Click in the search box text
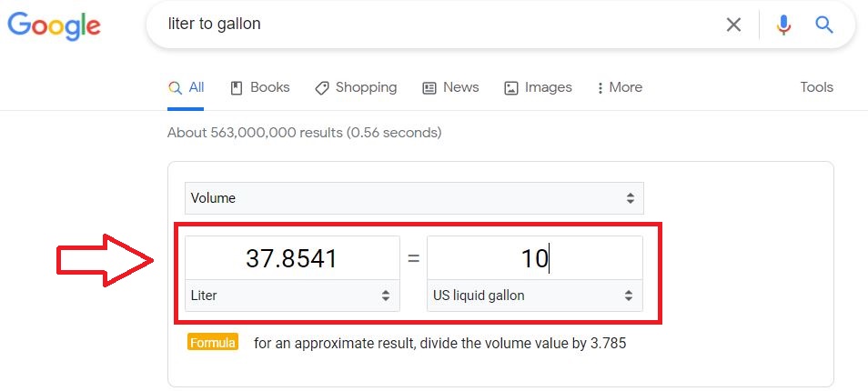Viewport: 868px width, 391px height. (214, 25)
